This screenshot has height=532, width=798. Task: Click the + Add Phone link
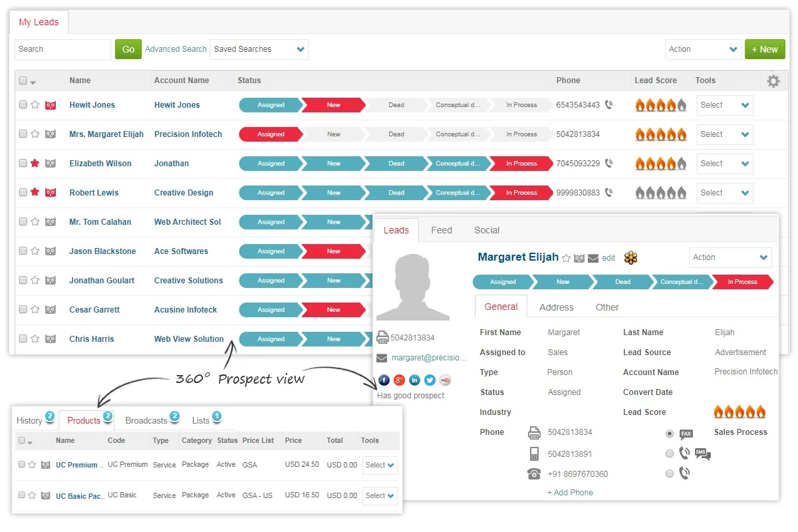[x=570, y=493]
